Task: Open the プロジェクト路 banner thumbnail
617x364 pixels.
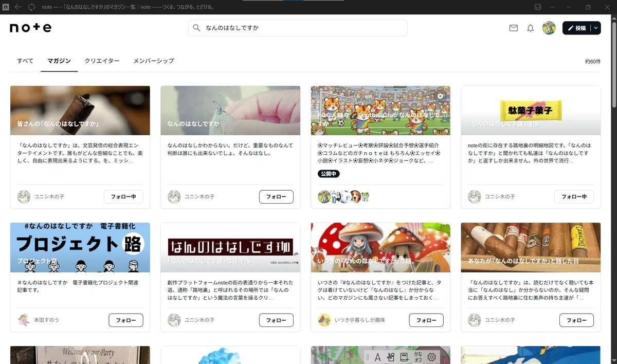Action: [x=80, y=247]
